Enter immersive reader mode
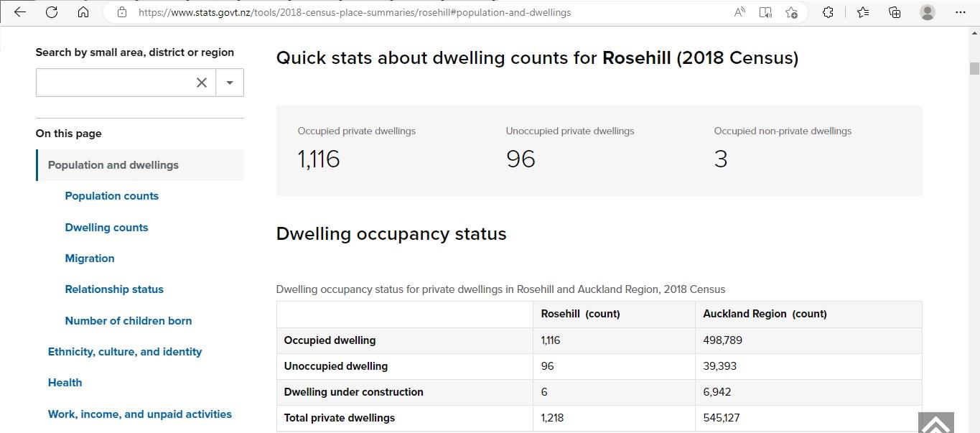Image resolution: width=980 pixels, height=433 pixels. pyautogui.click(x=765, y=12)
